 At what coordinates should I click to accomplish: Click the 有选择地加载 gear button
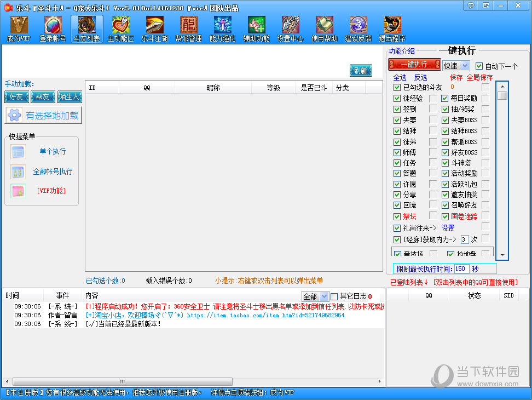pyautogui.click(x=43, y=116)
